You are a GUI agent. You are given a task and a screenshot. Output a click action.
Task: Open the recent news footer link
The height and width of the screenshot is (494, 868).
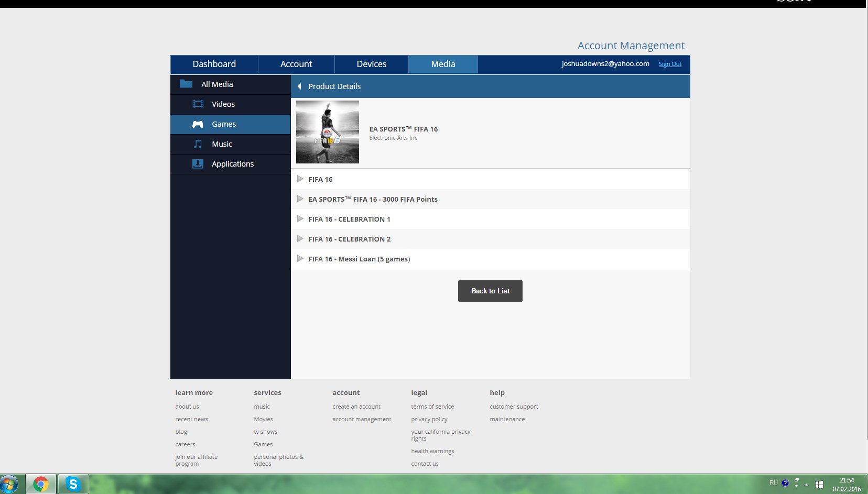191,419
